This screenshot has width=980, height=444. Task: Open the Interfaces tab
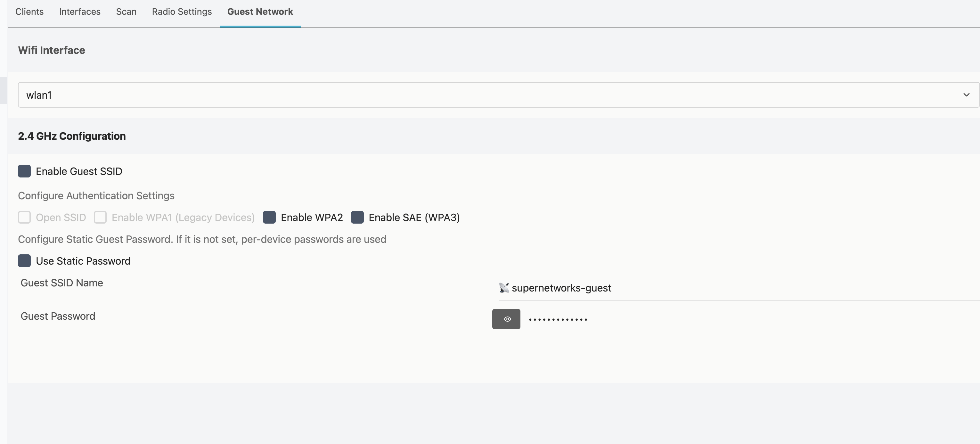80,12
